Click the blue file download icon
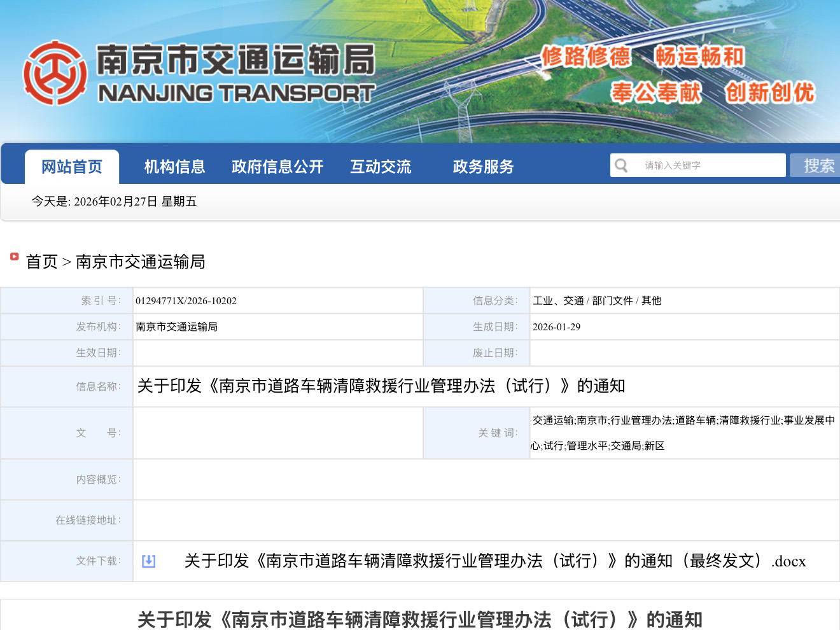840x630 pixels. click(x=148, y=561)
